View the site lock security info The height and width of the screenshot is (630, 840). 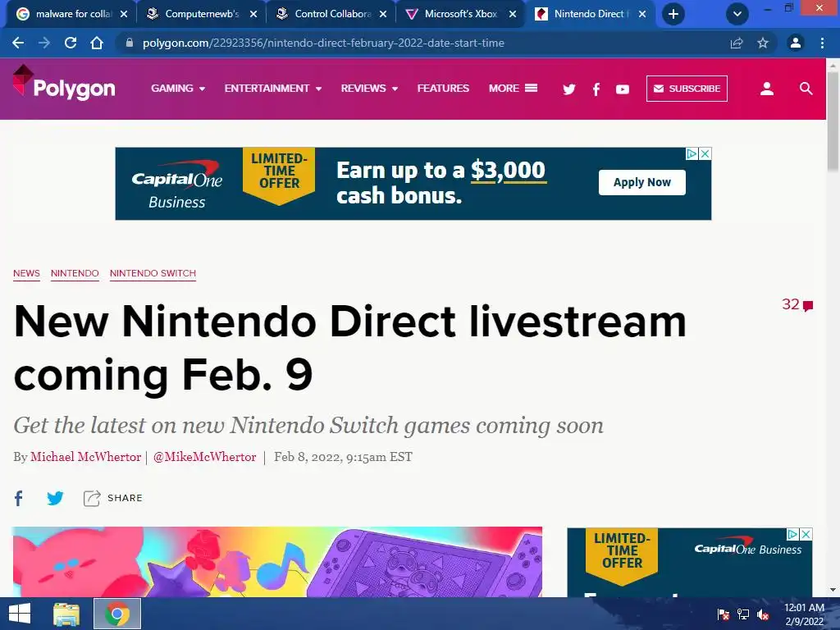coord(129,43)
